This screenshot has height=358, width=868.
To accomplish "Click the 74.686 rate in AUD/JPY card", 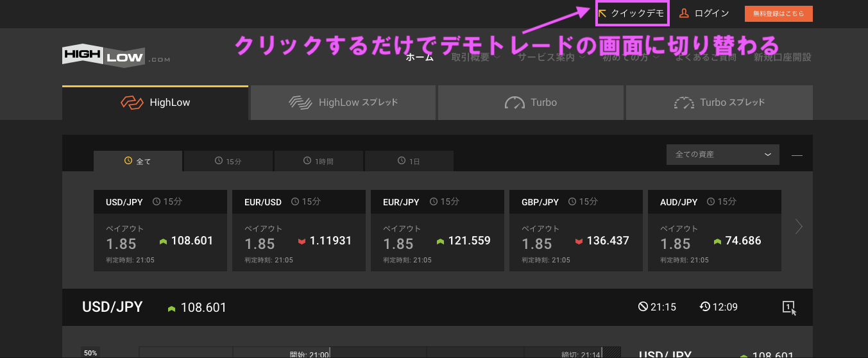I will click(x=743, y=241).
